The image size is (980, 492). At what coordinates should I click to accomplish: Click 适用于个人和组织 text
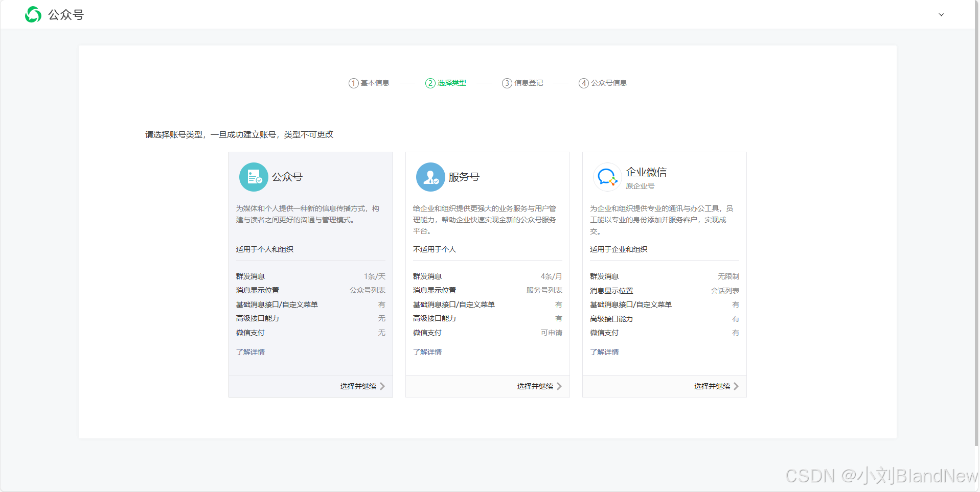265,249
